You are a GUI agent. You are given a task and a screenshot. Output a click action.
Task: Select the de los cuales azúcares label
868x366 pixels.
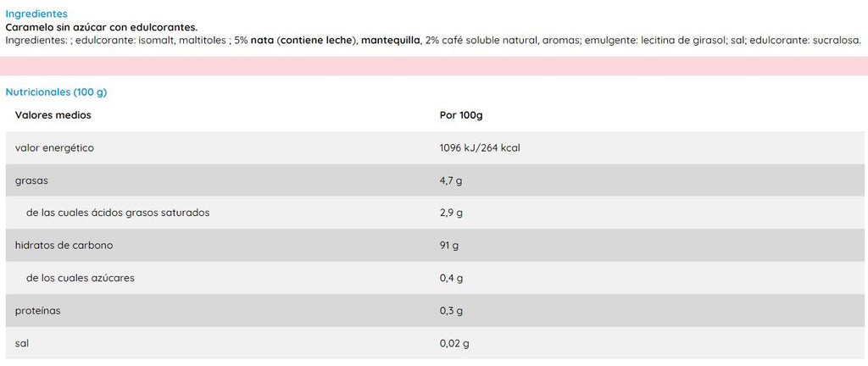point(81,278)
